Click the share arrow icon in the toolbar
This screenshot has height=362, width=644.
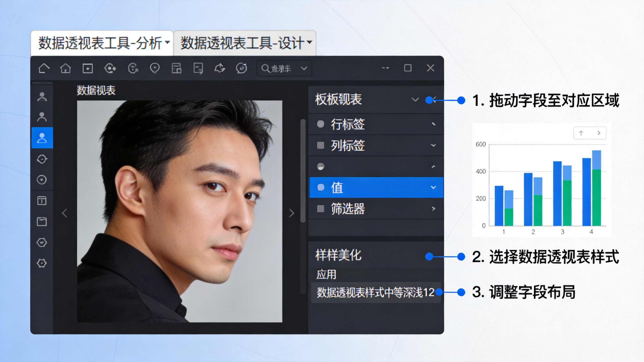220,68
